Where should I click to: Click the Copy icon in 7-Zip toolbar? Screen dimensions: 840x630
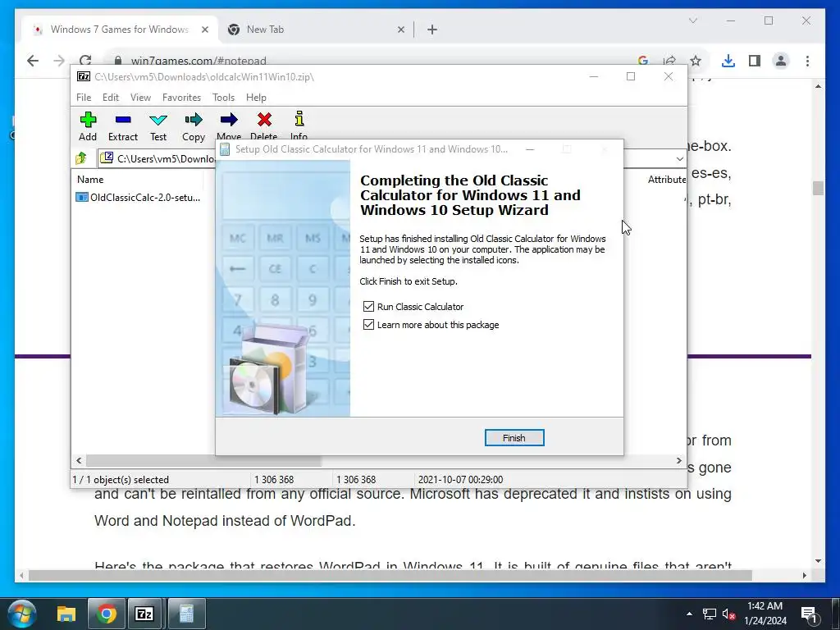point(194,126)
